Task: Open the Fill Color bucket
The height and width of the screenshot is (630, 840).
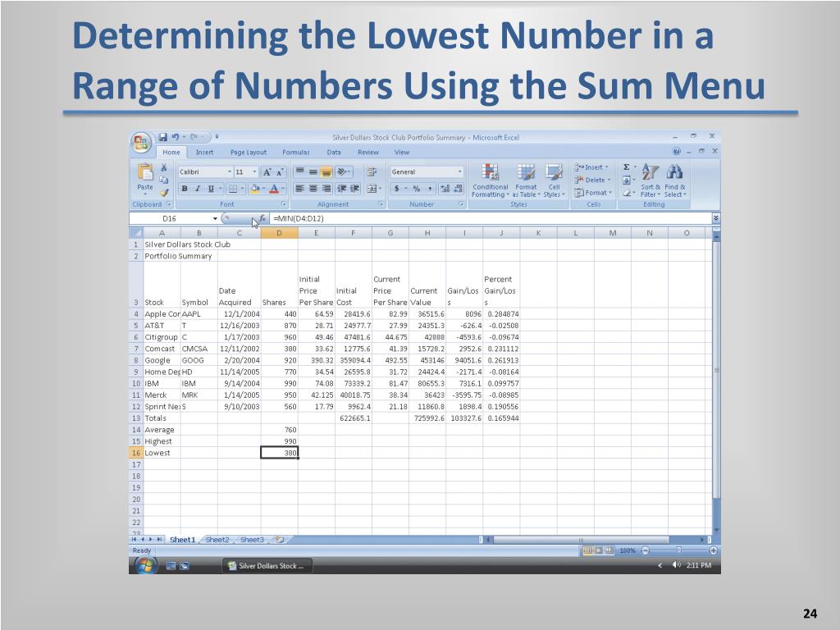Action: [x=255, y=189]
